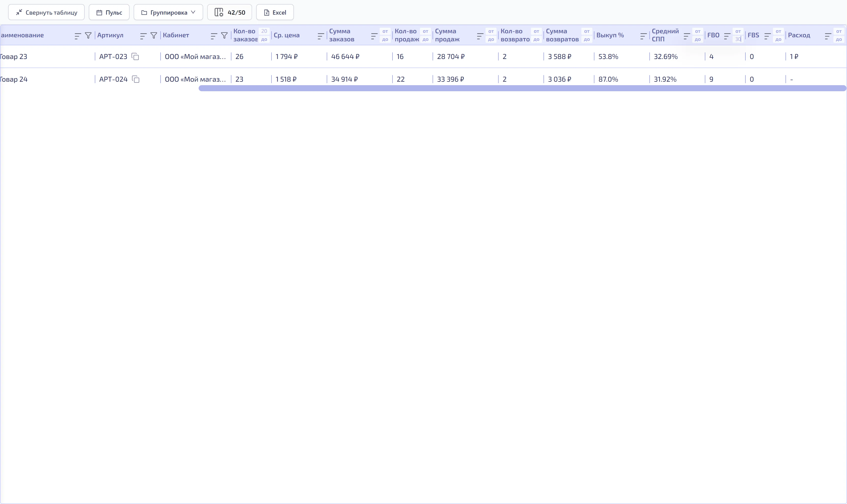Screen dimensions: 847x504
Task: Open filter for Артикул column
Action: click(154, 35)
